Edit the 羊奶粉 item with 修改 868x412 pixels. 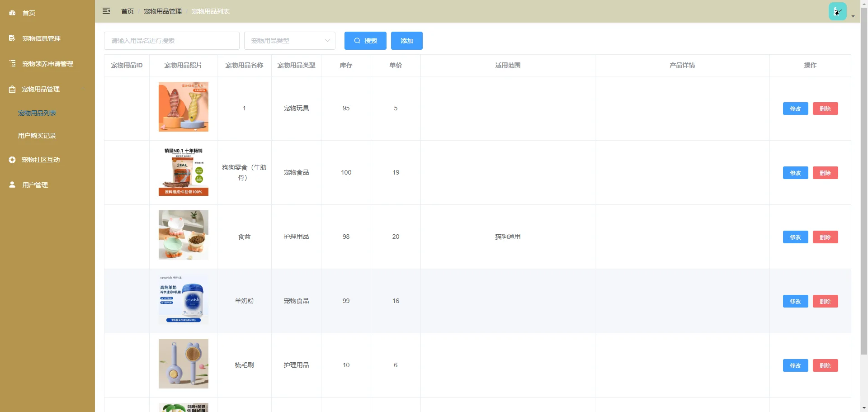coord(795,301)
